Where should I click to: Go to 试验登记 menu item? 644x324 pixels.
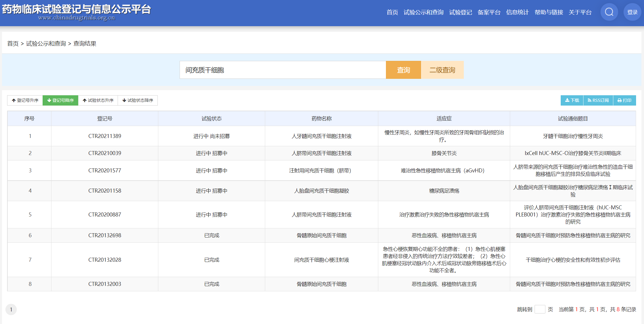[460, 12]
